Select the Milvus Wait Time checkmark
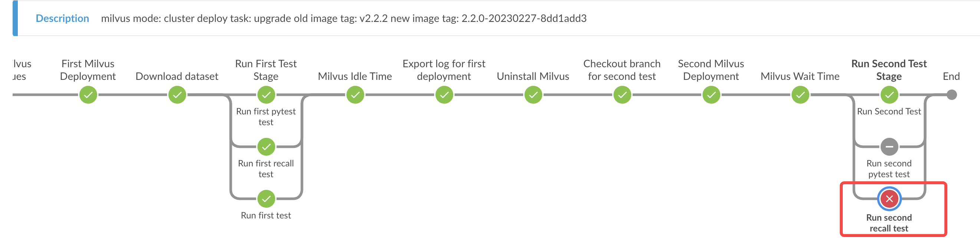Viewport: 980px width, 240px height. pyautogui.click(x=800, y=94)
